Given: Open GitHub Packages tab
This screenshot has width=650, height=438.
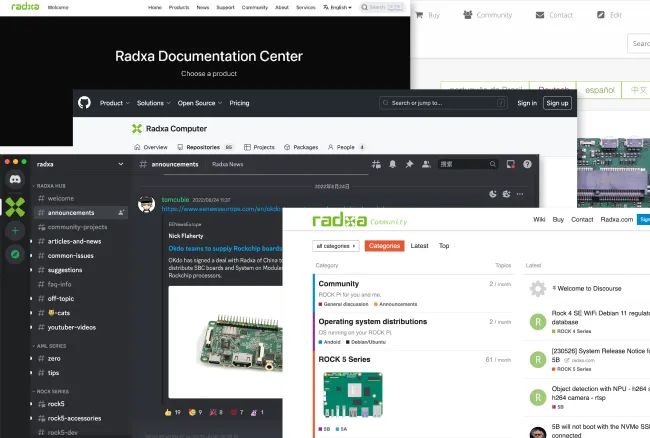Looking at the screenshot, I should 301,147.
